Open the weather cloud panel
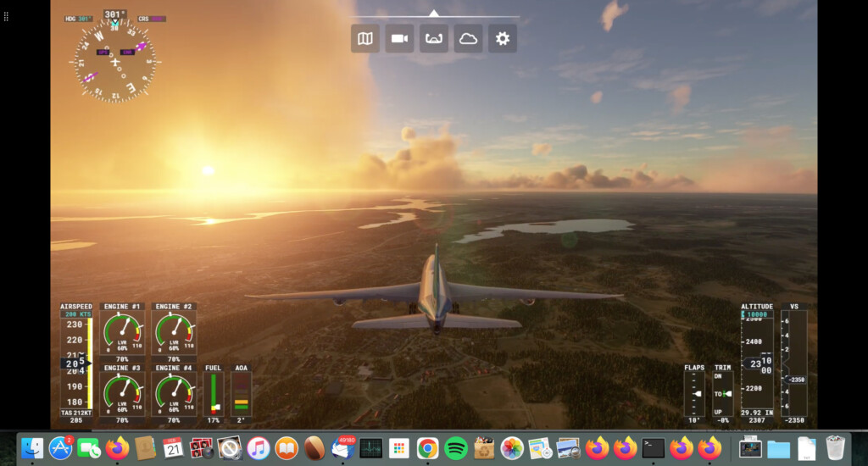 point(468,39)
